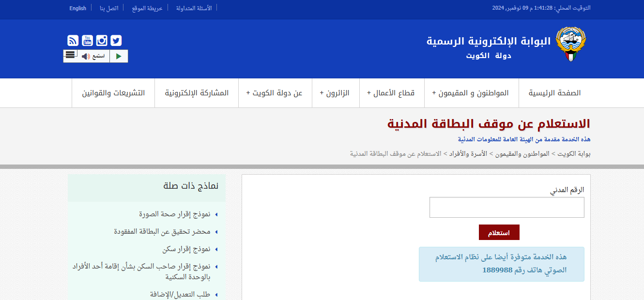Open the listen player hamburger menu
The height and width of the screenshot is (300, 644).
click(70, 54)
